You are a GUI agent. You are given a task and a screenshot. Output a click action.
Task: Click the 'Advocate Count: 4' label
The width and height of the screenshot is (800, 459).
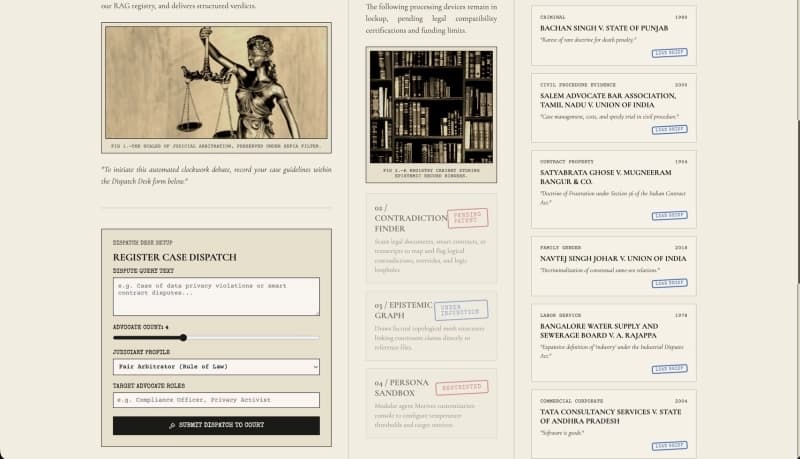tap(141, 327)
